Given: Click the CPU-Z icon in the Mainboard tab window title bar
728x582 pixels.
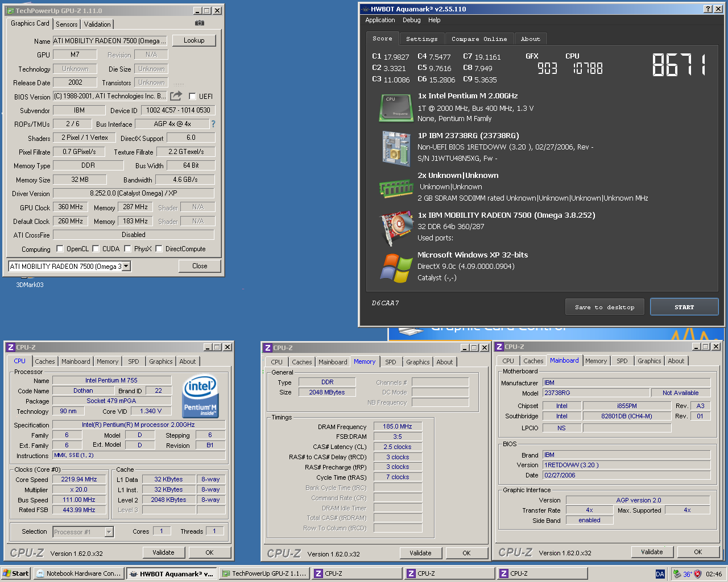Looking at the screenshot, I should click(499, 347).
